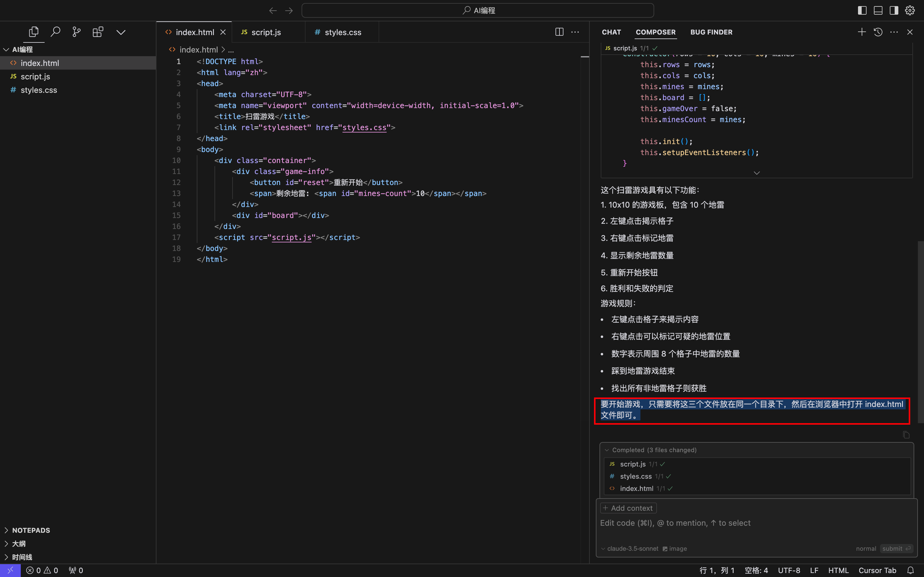The image size is (924, 577).
Task: Toggle the bottom panel layout button
Action: 878,10
